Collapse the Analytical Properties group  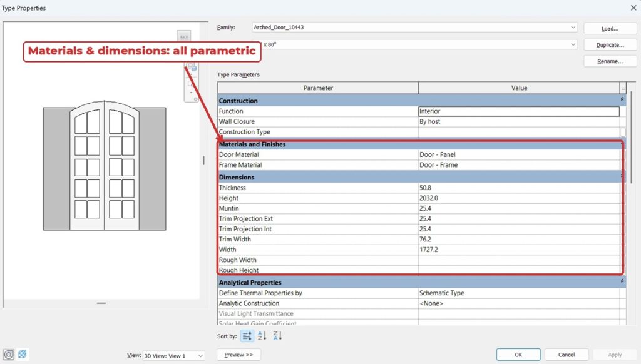(x=622, y=281)
